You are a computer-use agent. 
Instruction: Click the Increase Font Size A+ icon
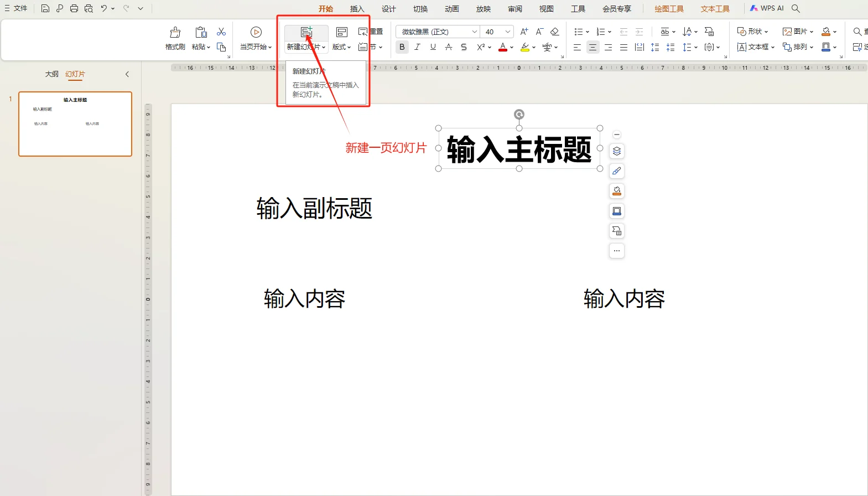coord(524,32)
